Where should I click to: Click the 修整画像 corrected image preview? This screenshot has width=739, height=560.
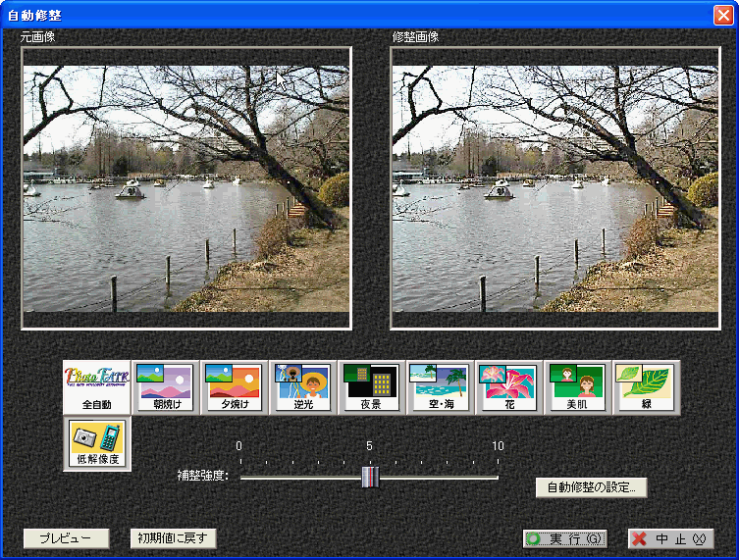555,188
